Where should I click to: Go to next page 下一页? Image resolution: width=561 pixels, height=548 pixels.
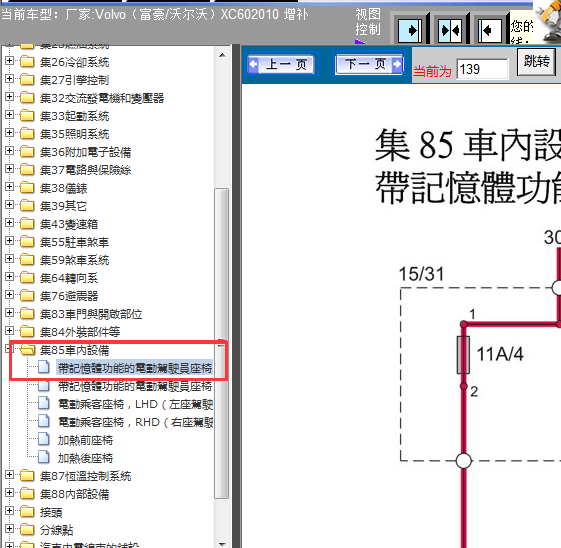point(369,64)
